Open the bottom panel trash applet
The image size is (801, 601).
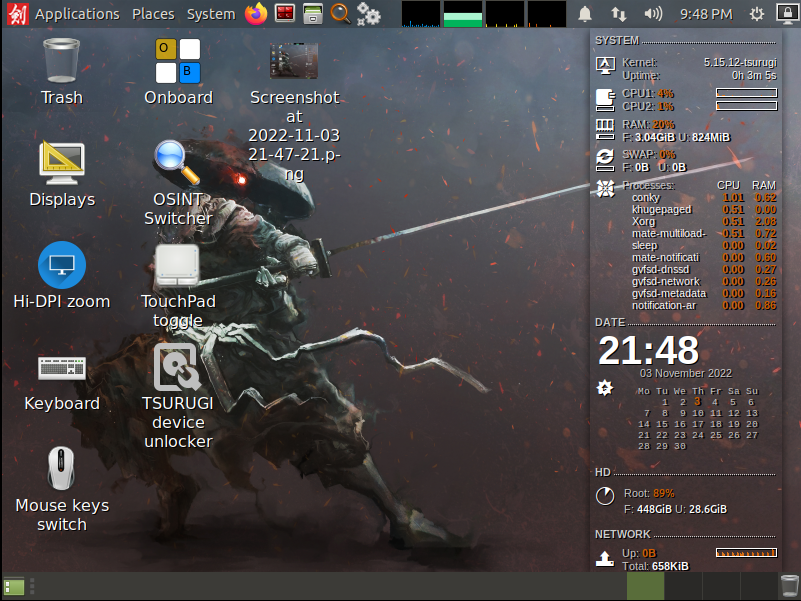790,586
